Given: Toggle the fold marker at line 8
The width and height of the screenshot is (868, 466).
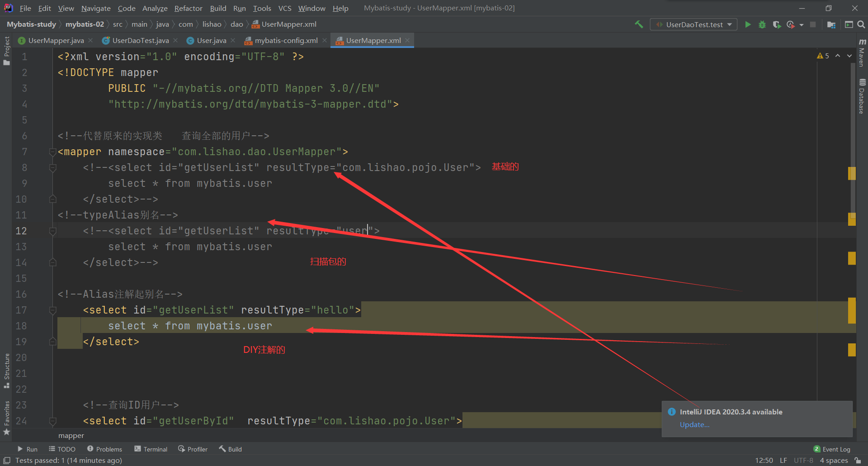Looking at the screenshot, I should coord(52,168).
